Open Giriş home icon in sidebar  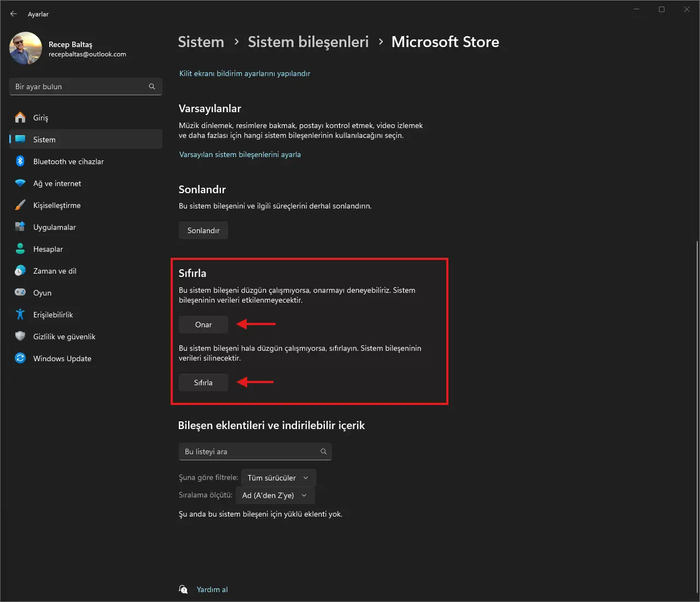20,117
